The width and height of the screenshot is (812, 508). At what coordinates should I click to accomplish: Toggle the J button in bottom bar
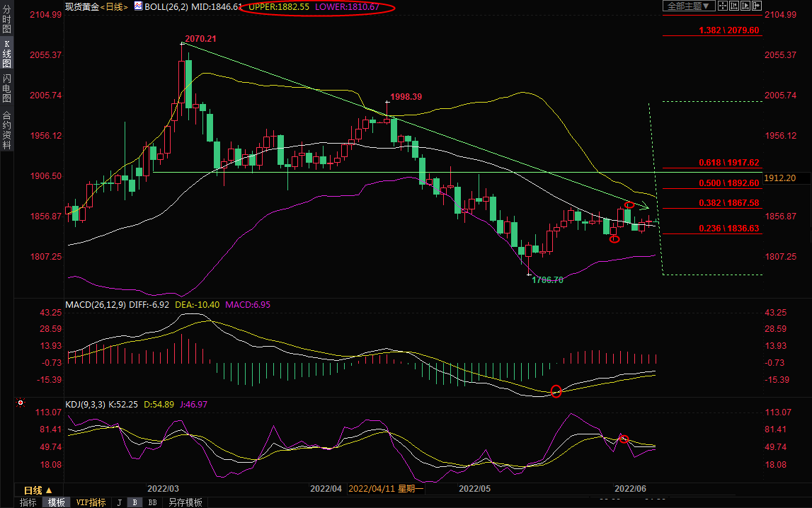tap(119, 502)
